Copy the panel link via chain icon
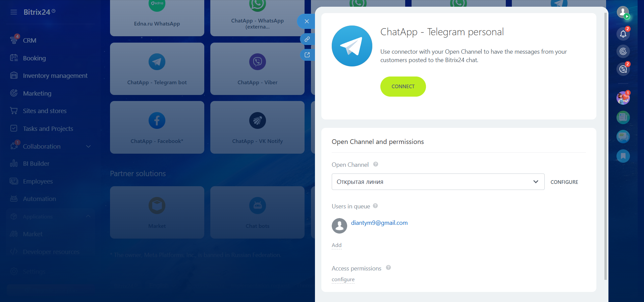Screen dimensions: 644x302 [307, 39]
